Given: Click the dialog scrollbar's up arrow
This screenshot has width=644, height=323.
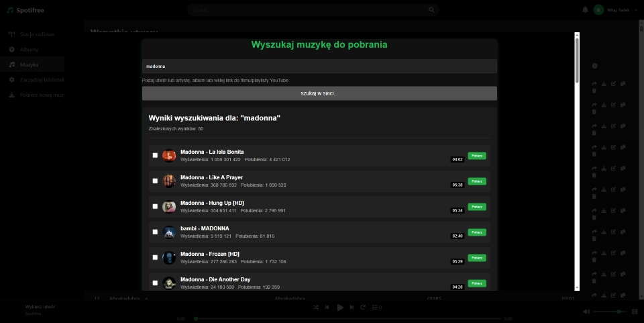Looking at the screenshot, I should point(577,35).
